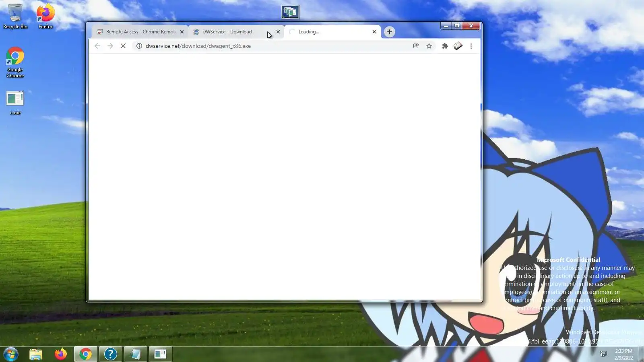Close the DWService - Download tab

tap(278, 32)
